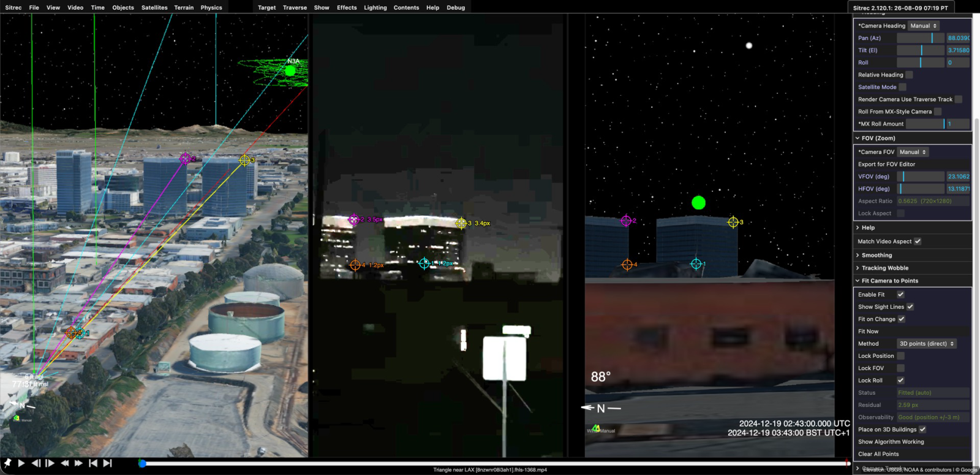Open the Satellites menu
Image resolution: width=980 pixels, height=475 pixels.
click(x=154, y=8)
